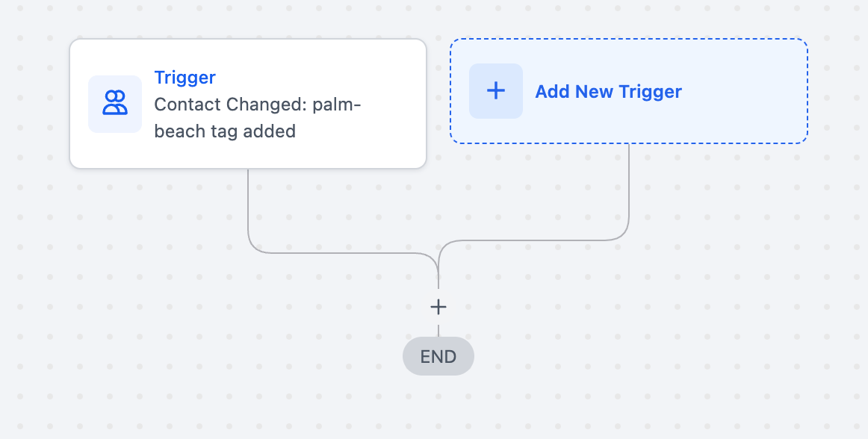Click the plus sign above the END node

(438, 307)
